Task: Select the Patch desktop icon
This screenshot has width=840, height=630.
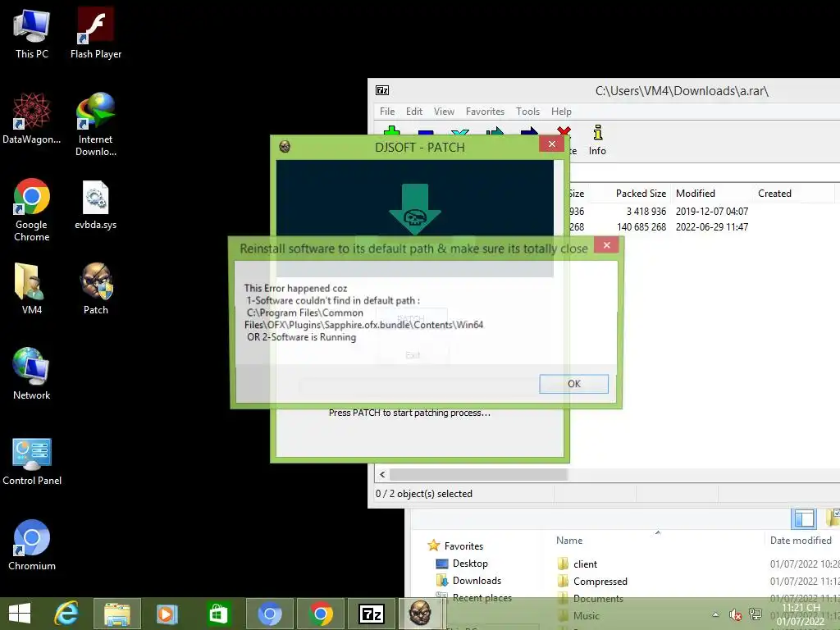Action: coord(95,289)
